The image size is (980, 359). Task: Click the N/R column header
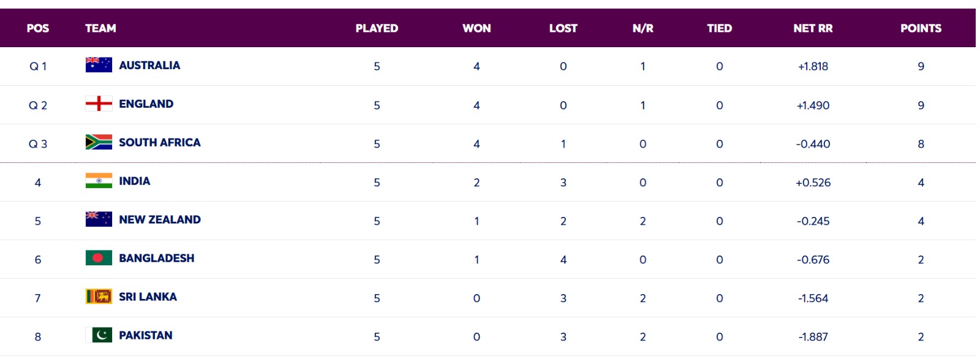[x=643, y=28]
